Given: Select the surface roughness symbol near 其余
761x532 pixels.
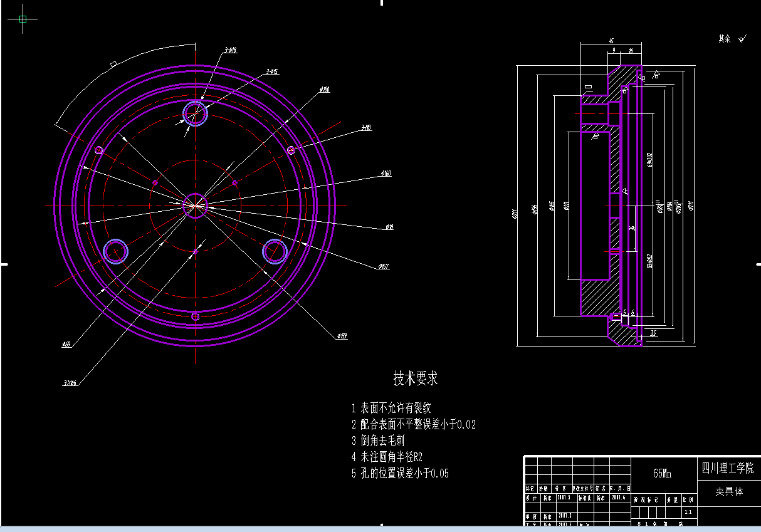Looking at the screenshot, I should 743,39.
